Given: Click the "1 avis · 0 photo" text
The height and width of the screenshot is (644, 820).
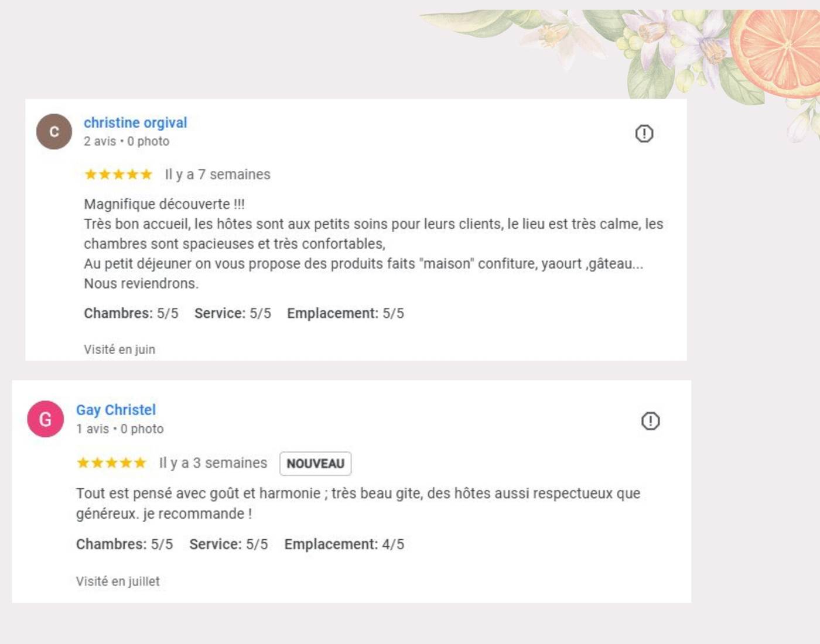Looking at the screenshot, I should [x=120, y=429].
